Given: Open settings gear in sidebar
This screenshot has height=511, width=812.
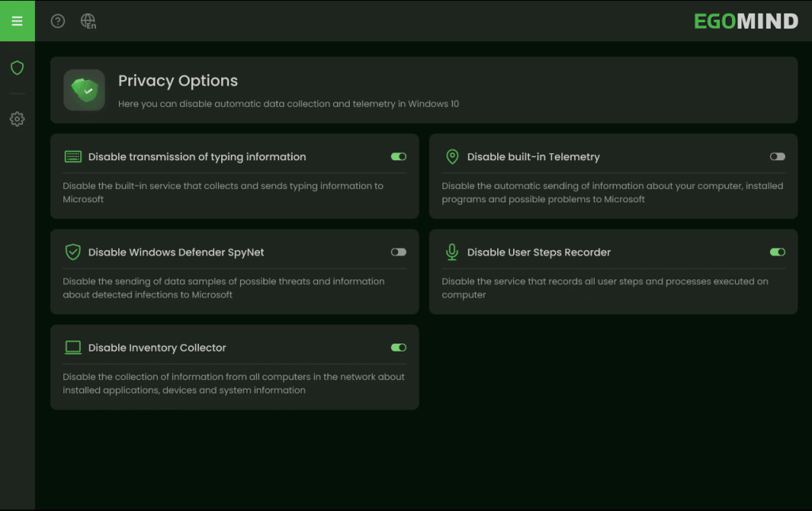Looking at the screenshot, I should pyautogui.click(x=17, y=119).
